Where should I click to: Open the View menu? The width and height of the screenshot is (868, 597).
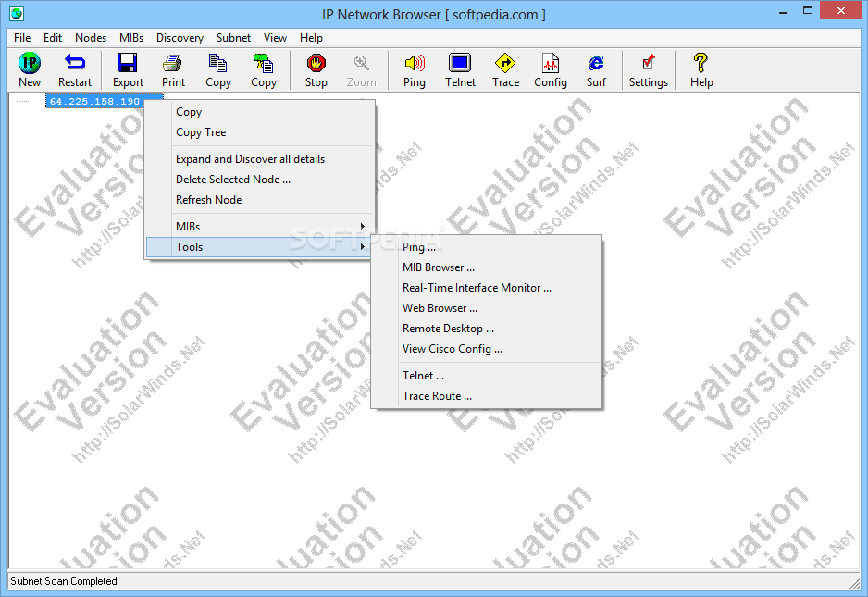(x=275, y=38)
